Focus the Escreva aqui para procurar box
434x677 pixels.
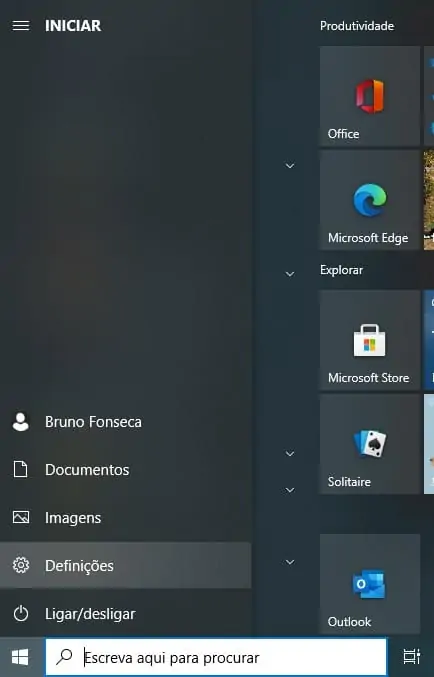tap(216, 657)
